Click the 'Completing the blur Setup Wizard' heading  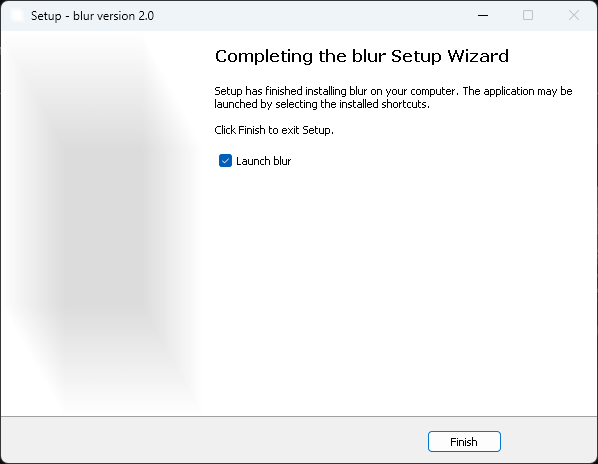tap(362, 56)
